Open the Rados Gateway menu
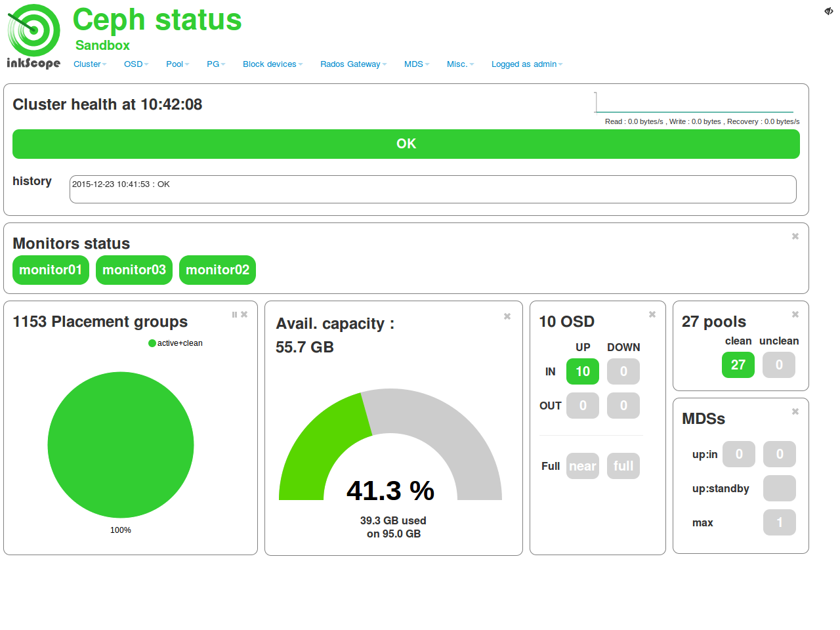Image resolution: width=840 pixels, height=630 pixels. click(353, 64)
